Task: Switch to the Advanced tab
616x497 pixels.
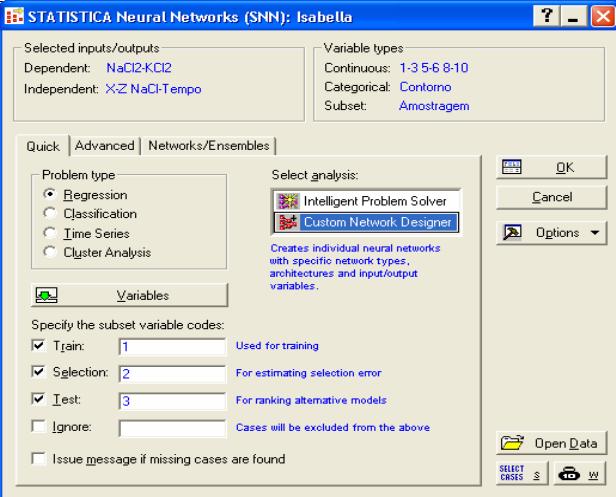Action: pyautogui.click(x=104, y=146)
